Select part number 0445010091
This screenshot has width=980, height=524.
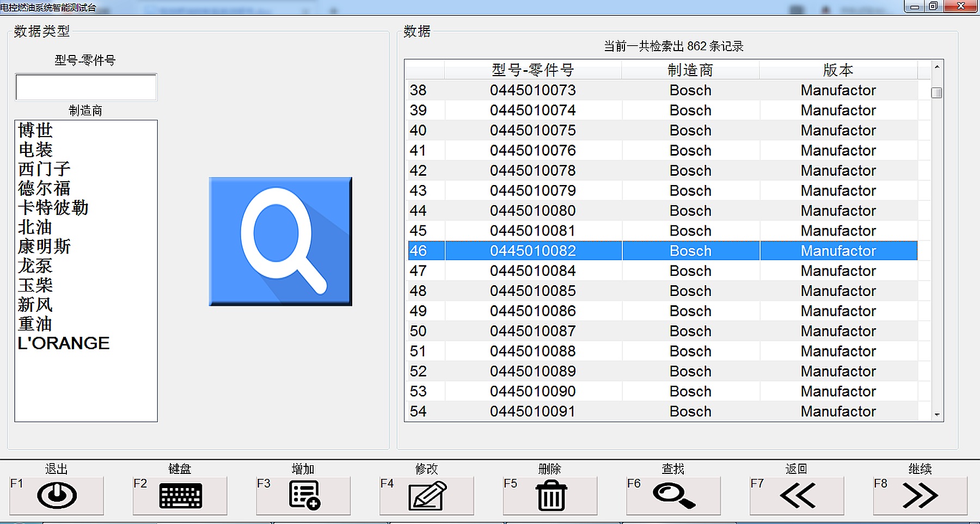(533, 411)
